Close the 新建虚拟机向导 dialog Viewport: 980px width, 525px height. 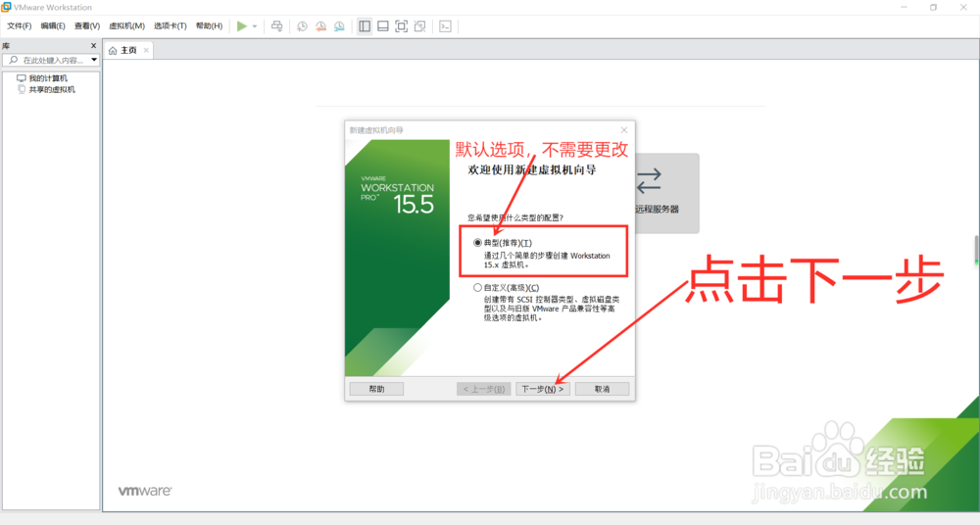(623, 130)
